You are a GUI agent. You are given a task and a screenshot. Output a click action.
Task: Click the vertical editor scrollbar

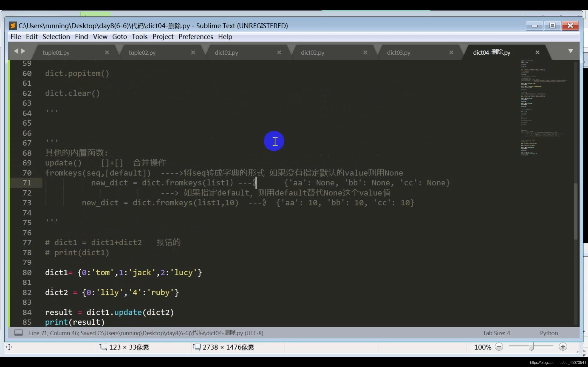576,211
